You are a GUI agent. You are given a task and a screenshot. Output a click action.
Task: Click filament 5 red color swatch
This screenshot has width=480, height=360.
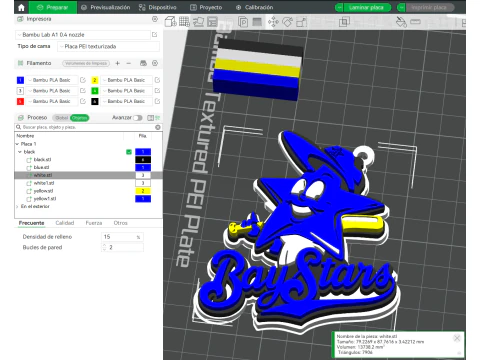pos(20,101)
